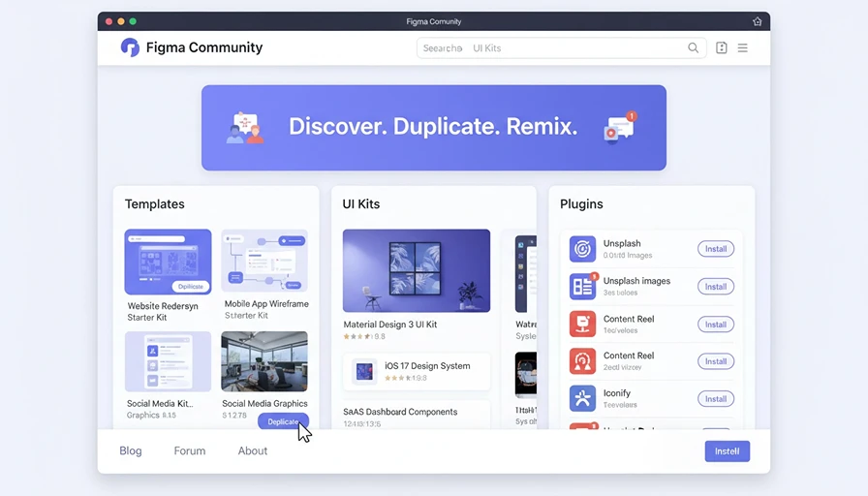Viewport: 868px width, 496px height.
Task: Click the first Content Reel plugin icon
Action: point(582,324)
